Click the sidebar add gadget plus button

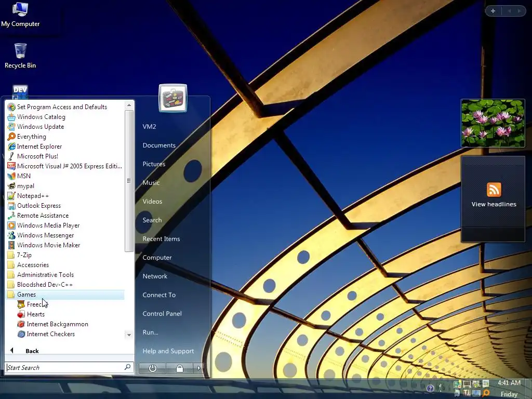coord(493,11)
